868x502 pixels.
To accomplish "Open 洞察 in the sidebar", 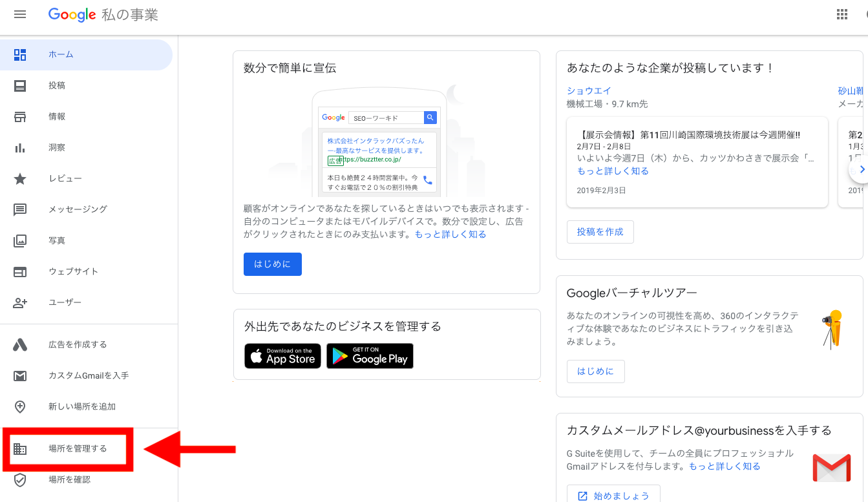I will tap(87, 148).
